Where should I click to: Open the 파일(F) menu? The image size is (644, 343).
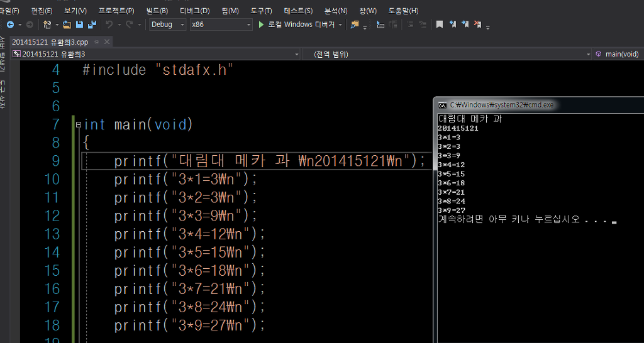pyautogui.click(x=9, y=11)
